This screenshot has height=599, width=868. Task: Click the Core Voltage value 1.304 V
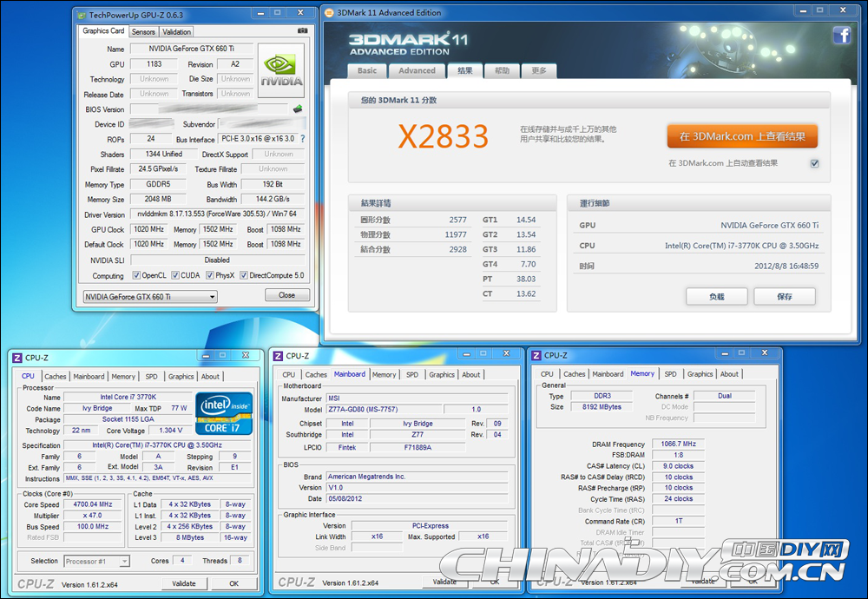(x=170, y=430)
